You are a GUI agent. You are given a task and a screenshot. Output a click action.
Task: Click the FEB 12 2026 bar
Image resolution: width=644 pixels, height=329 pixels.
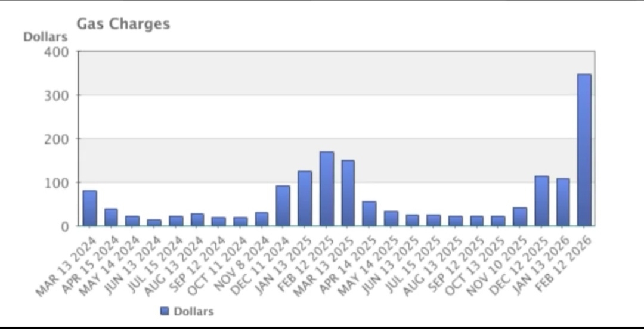(584, 150)
